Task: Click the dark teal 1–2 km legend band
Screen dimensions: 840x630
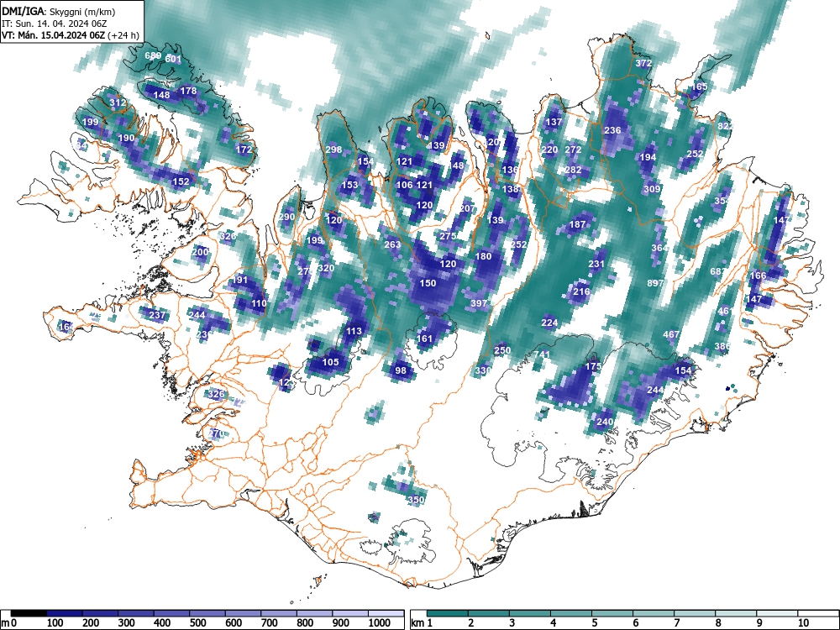Action: pyautogui.click(x=448, y=613)
